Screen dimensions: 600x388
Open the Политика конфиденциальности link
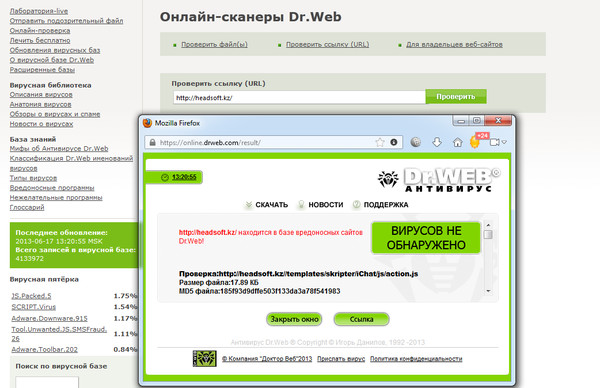coord(416,359)
